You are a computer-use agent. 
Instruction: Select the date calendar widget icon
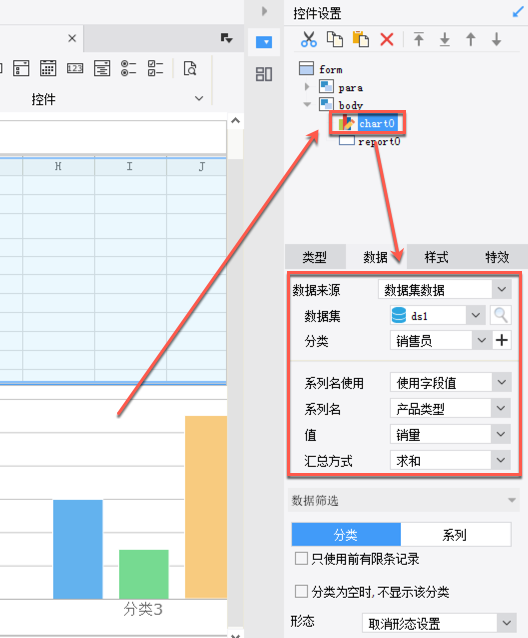pyautogui.click(x=48, y=68)
